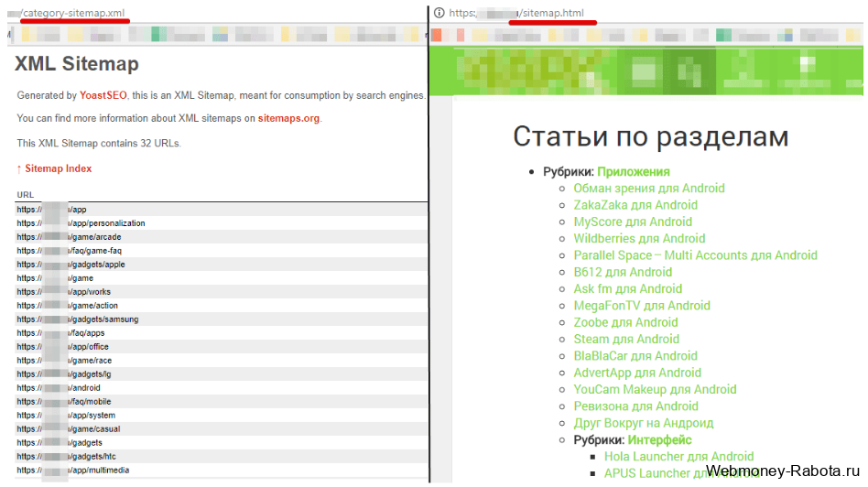Open the Приложения category link

[x=634, y=171]
